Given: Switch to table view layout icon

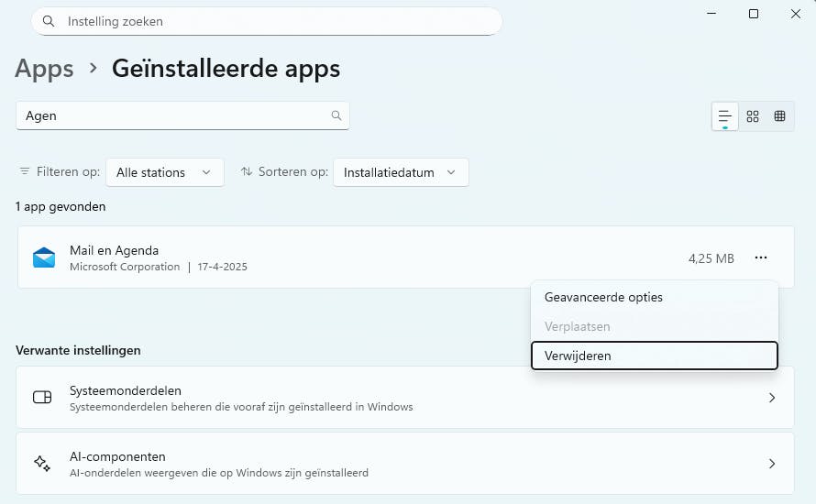Looking at the screenshot, I should coord(779,116).
